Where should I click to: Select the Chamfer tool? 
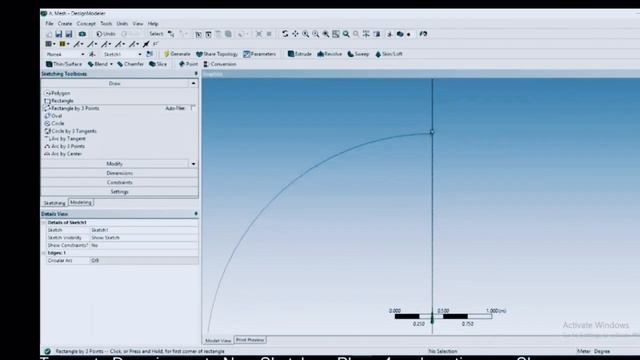tap(130, 64)
